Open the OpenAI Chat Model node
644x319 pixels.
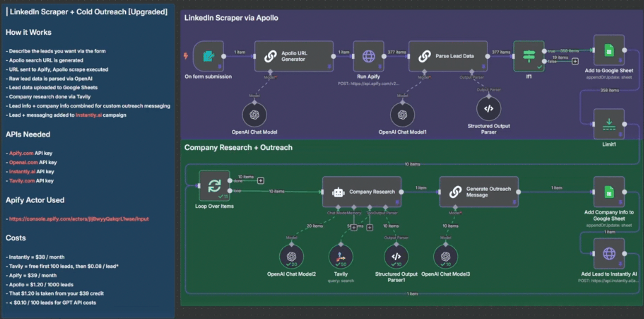pyautogui.click(x=255, y=115)
